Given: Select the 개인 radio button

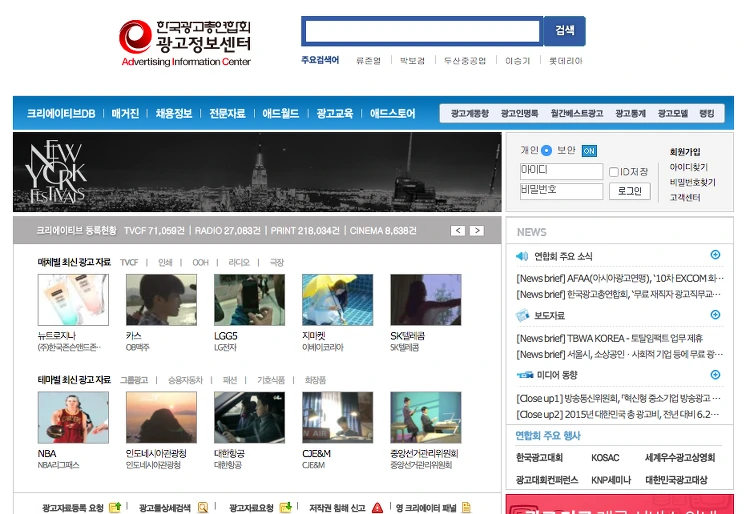Looking at the screenshot, I should [x=546, y=151].
